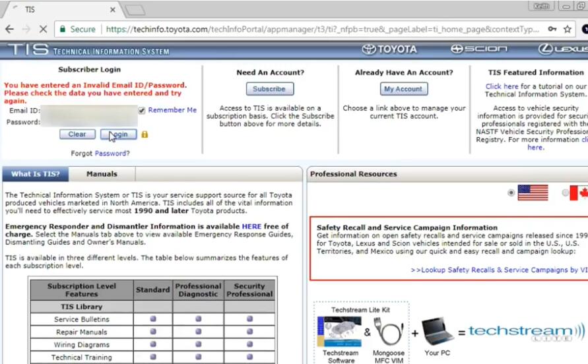The width and height of the screenshot is (588, 364).
Task: Bookmark the page with the star icon
Action: tap(568, 29)
